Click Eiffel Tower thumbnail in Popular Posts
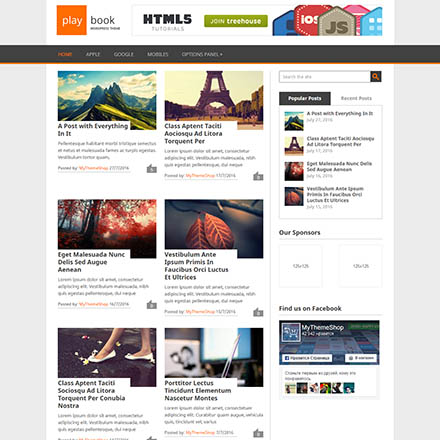 [294, 146]
